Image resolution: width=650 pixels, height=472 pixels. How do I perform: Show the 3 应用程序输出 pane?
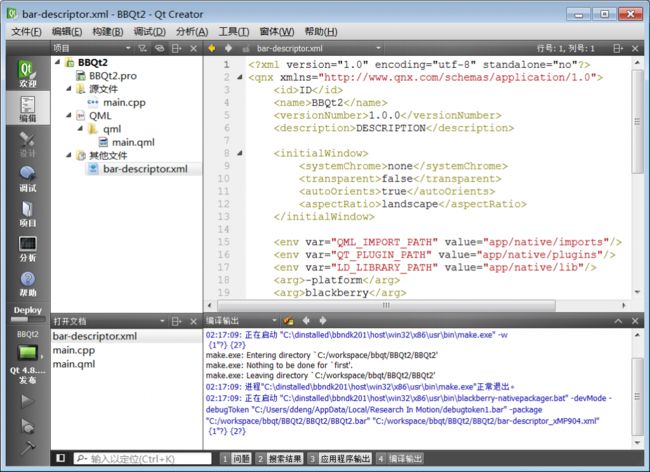340,459
